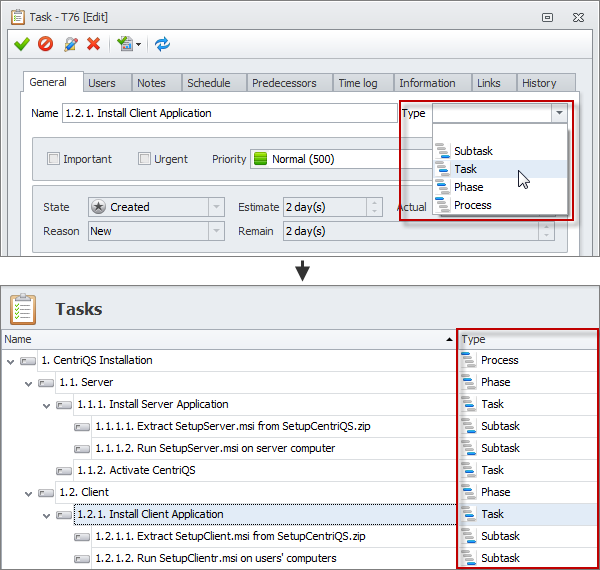This screenshot has height=570, width=600.
Task: Switch to the Predecessors tab
Action: pos(284,83)
